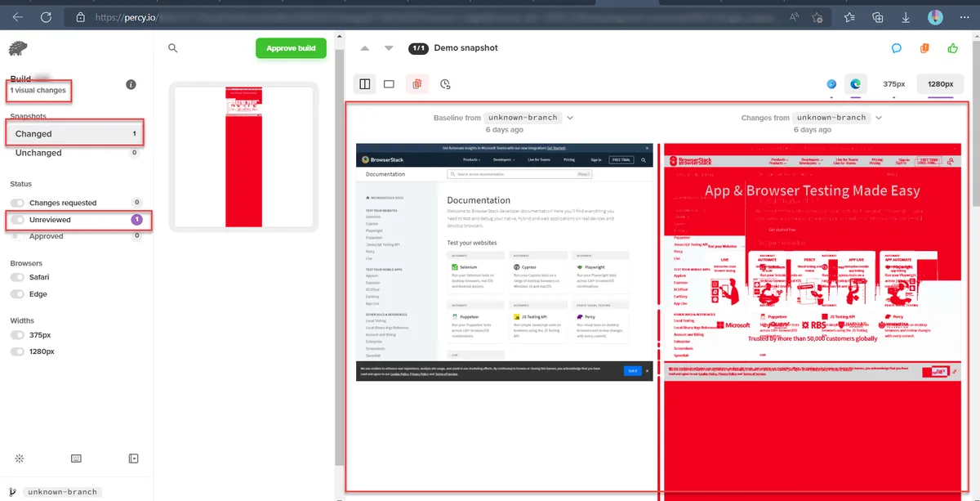Give the snapshot a thumbs up

pos(952,48)
